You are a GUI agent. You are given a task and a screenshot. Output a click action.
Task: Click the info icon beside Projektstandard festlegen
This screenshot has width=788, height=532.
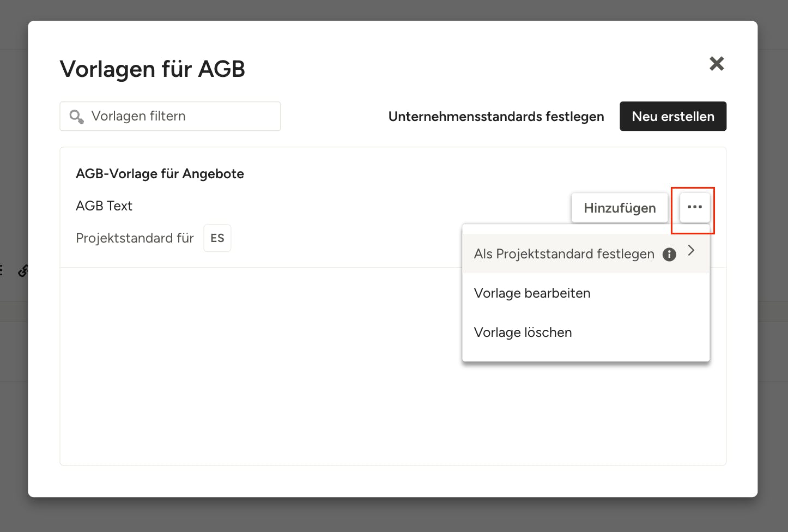point(669,255)
